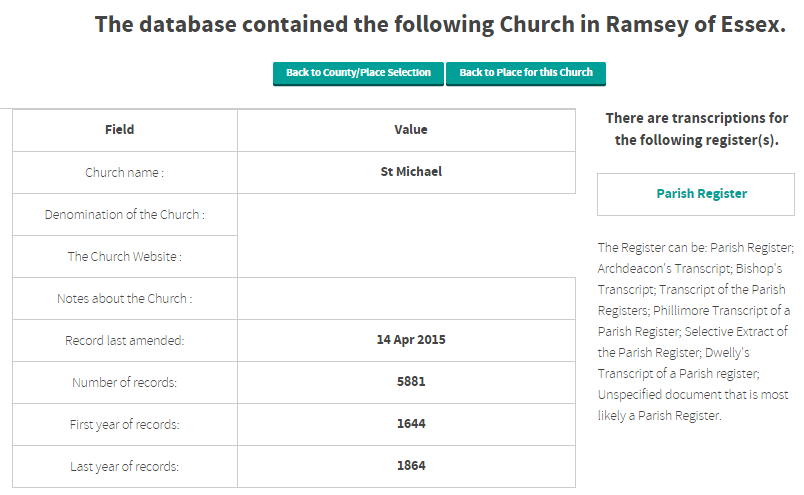This screenshot has height=495, width=804.
Task: Click Last year of records label
Action: [125, 467]
